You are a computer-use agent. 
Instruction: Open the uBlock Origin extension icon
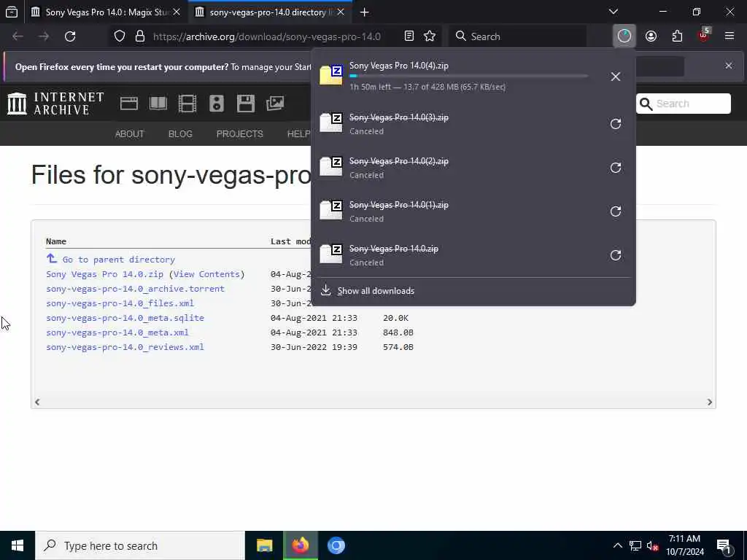[704, 35]
